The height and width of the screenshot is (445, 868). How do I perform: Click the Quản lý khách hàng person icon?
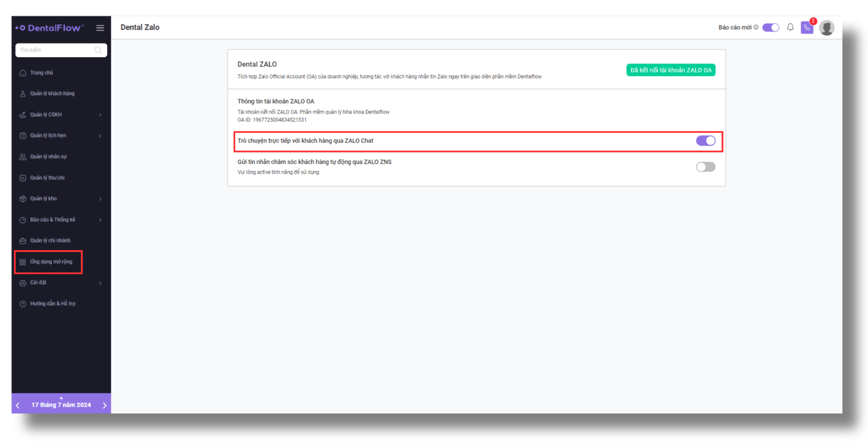click(x=23, y=94)
